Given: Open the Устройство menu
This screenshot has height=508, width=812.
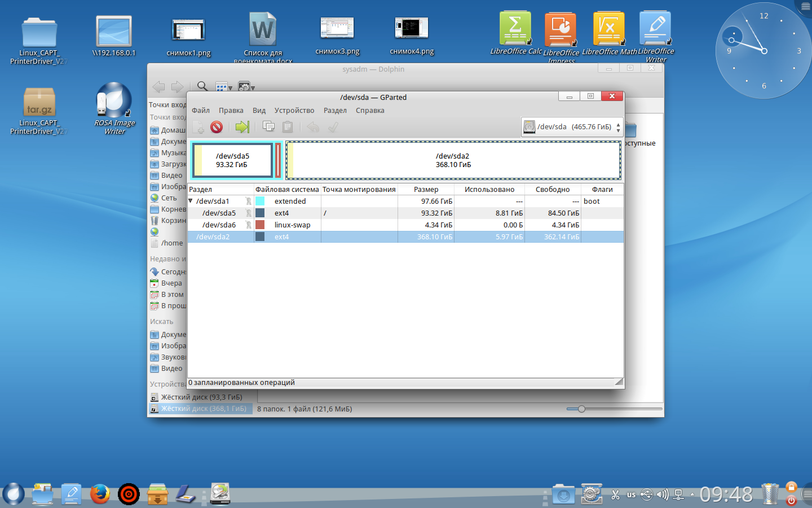Looking at the screenshot, I should [x=294, y=111].
